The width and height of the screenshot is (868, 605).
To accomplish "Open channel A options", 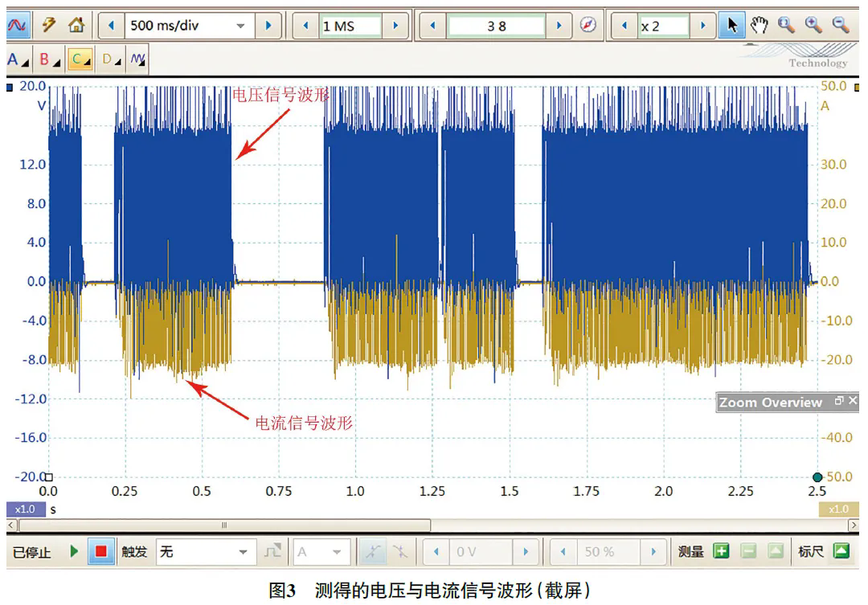I will [18, 59].
